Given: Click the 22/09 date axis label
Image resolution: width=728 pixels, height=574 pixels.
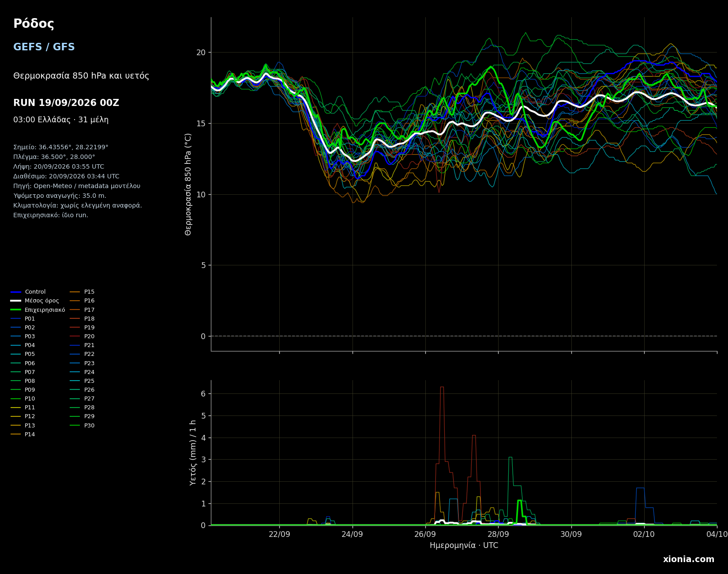Looking at the screenshot, I should pos(279,534).
